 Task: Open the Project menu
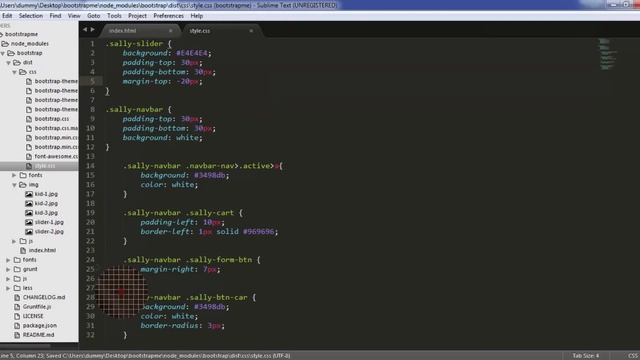tap(137, 16)
